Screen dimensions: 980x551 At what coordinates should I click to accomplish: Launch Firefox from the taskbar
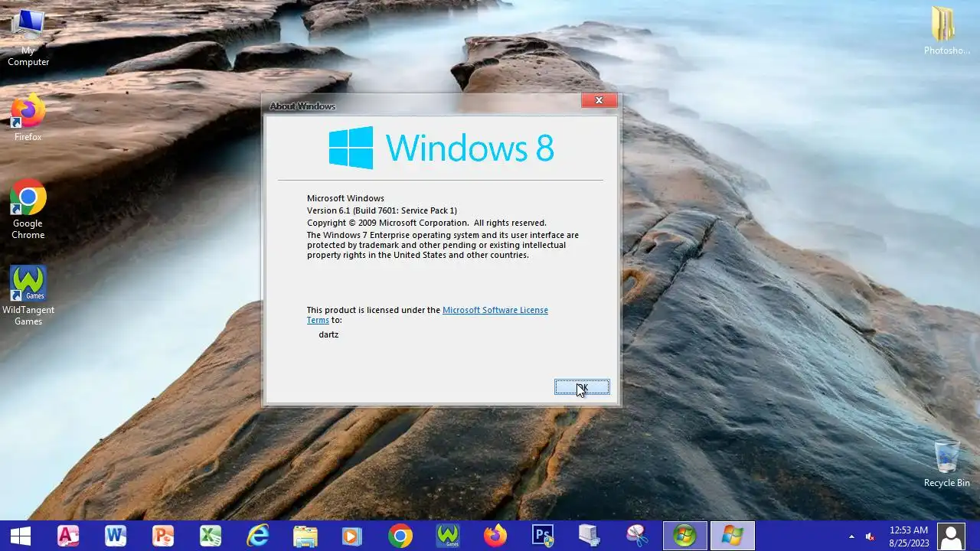click(x=495, y=536)
